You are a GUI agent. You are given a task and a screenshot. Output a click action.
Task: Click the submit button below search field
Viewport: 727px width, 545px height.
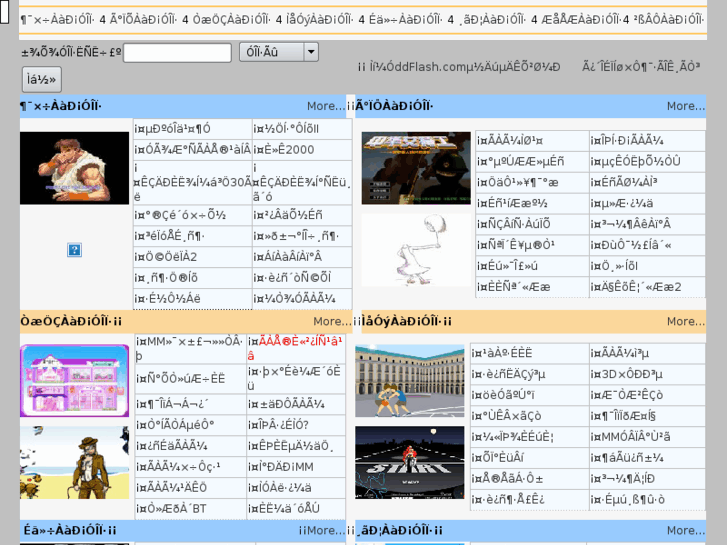pyautogui.click(x=41, y=79)
